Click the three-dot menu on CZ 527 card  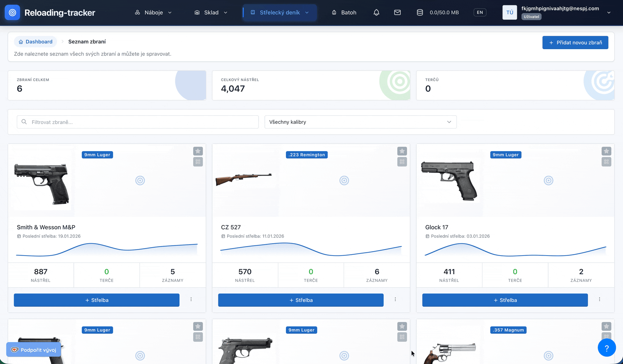coord(395,299)
